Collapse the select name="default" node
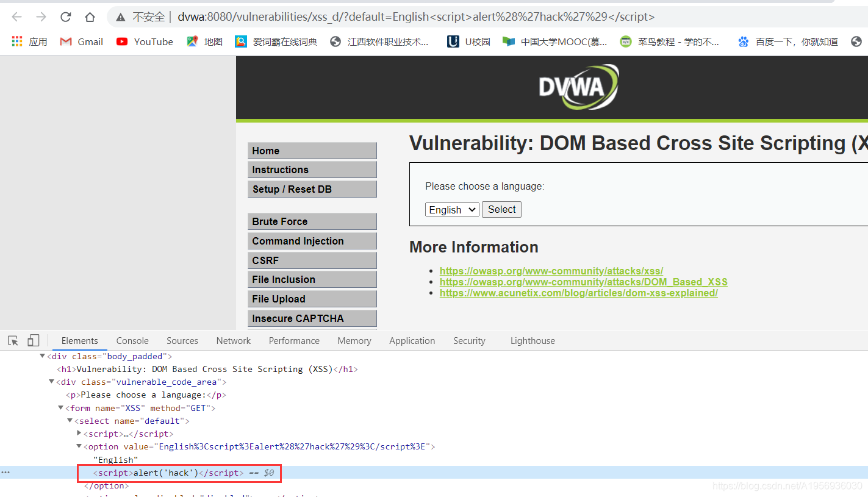 tap(70, 421)
